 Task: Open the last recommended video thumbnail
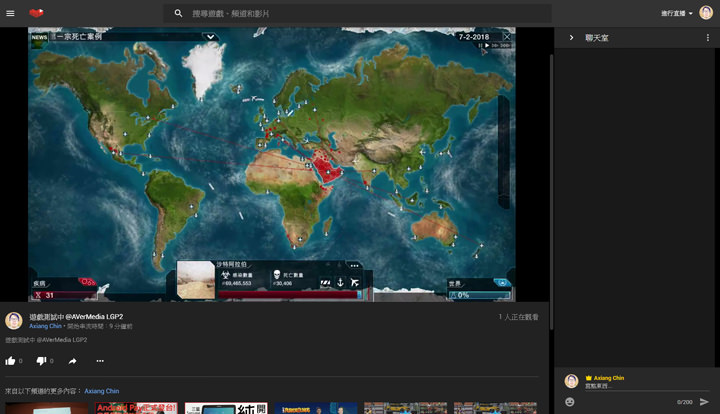pyautogui.click(x=495, y=408)
